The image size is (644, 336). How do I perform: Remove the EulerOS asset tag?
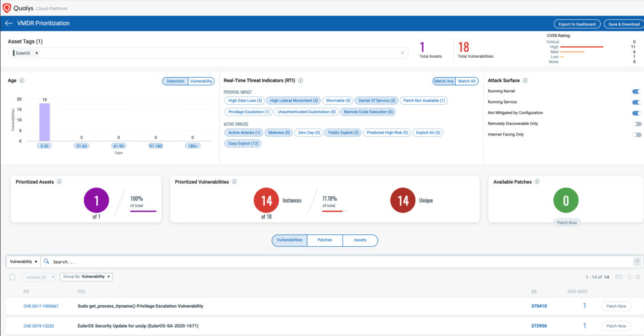[37, 53]
